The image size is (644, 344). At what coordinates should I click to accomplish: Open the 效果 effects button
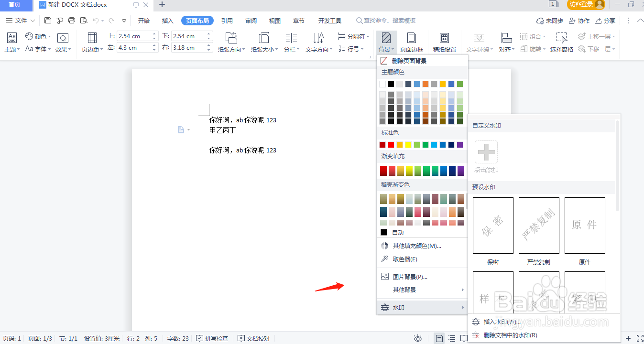[63, 42]
